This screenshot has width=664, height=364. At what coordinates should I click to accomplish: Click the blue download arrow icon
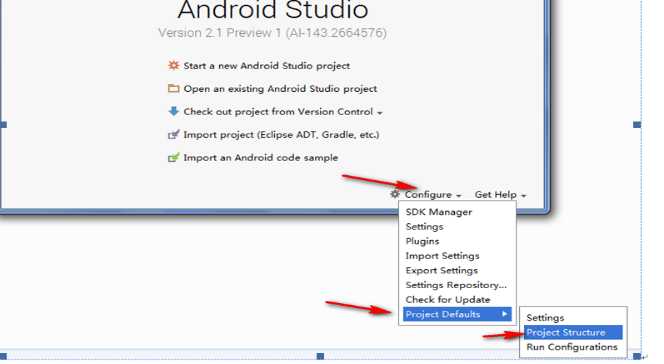[x=174, y=111]
